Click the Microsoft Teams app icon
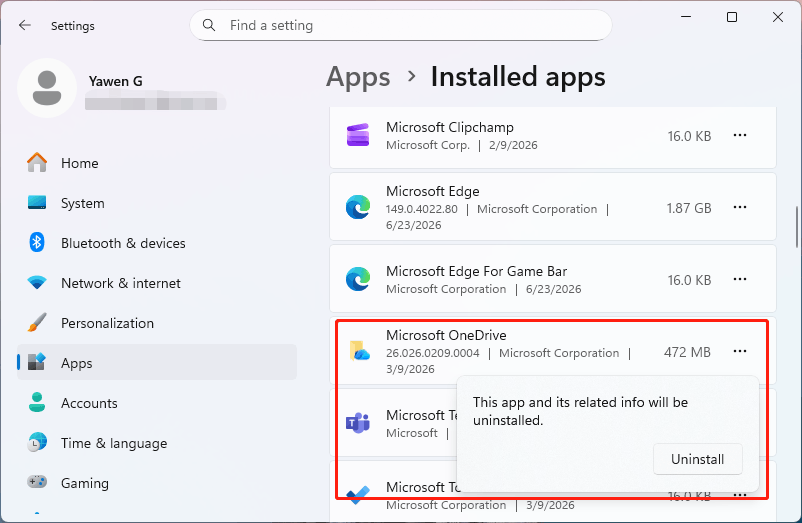Viewport: 802px width, 523px height. [358, 423]
